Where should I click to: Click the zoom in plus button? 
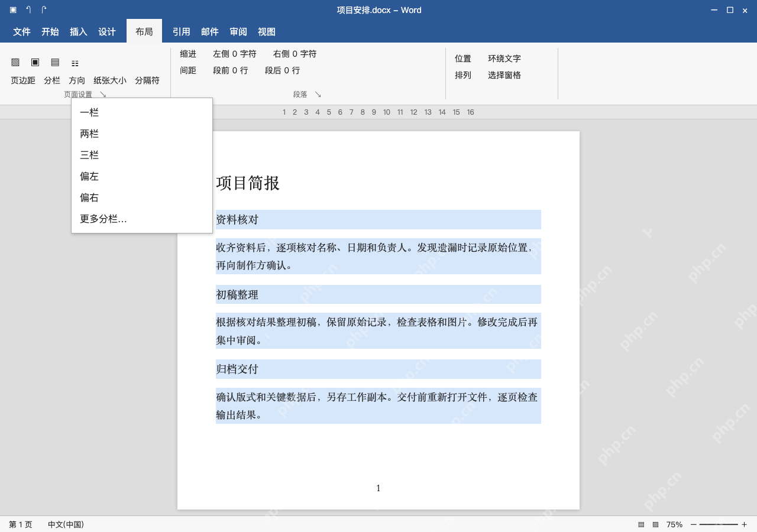(744, 524)
